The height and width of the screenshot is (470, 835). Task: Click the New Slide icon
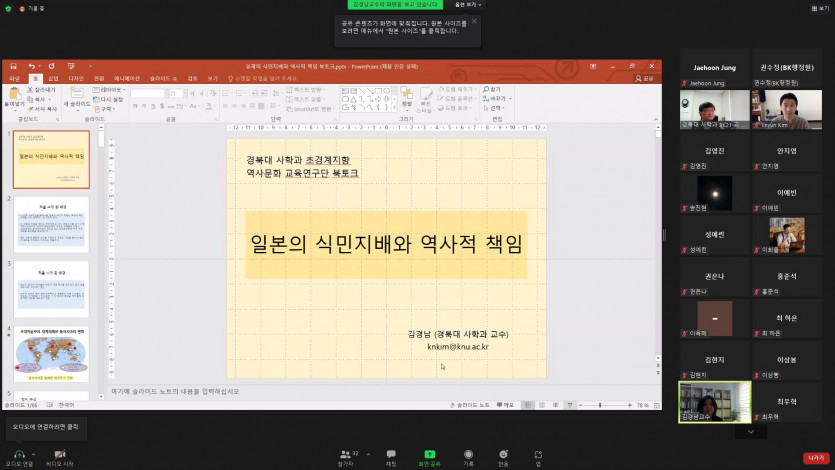(x=77, y=94)
